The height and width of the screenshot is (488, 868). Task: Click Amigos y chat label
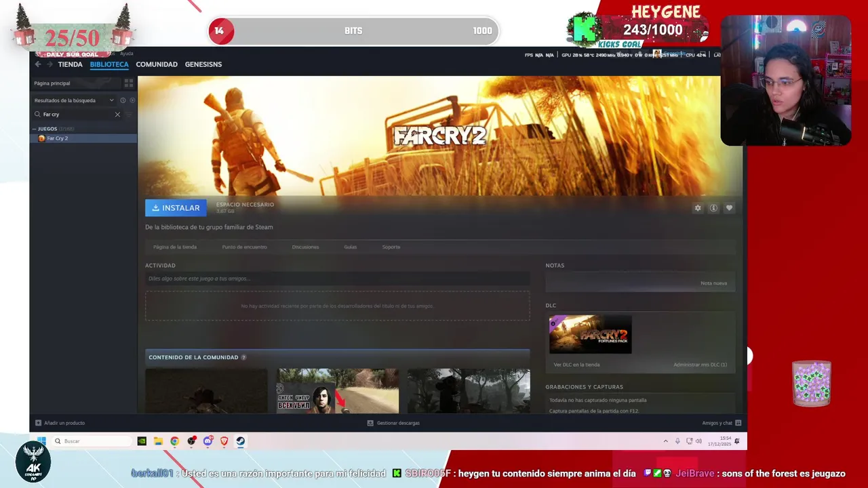pos(717,423)
